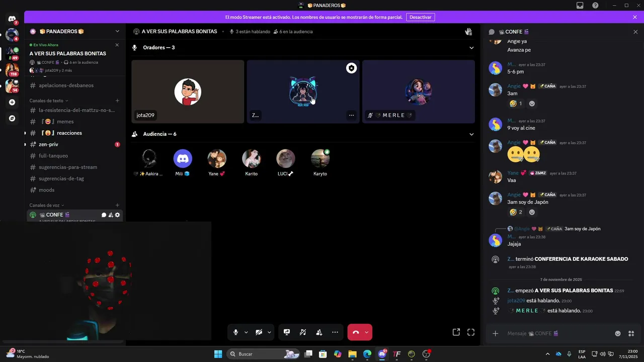644x362 pixels.
Task: Open File Explorer from taskbar
Action: click(352, 354)
